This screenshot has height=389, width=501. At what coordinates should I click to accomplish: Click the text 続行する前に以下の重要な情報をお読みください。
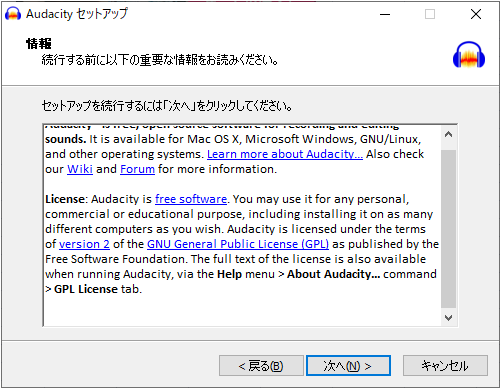160,60
